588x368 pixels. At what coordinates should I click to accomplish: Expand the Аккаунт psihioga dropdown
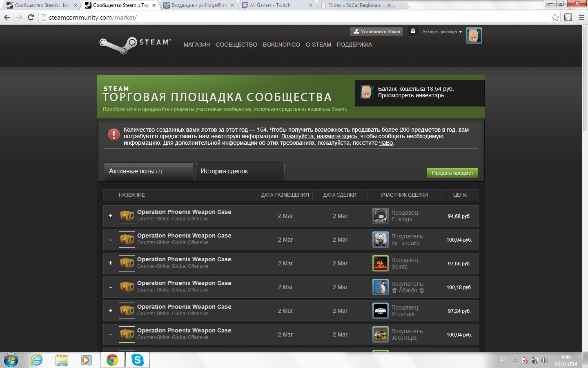tap(442, 31)
